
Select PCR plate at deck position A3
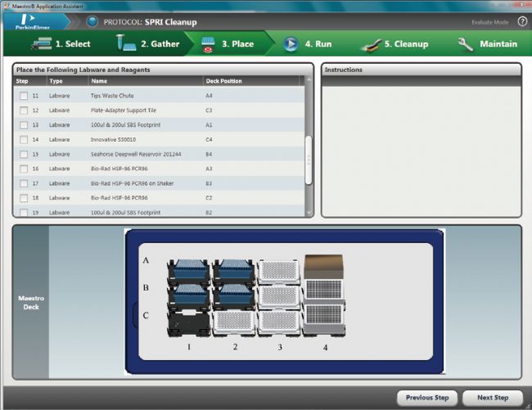coord(279,272)
